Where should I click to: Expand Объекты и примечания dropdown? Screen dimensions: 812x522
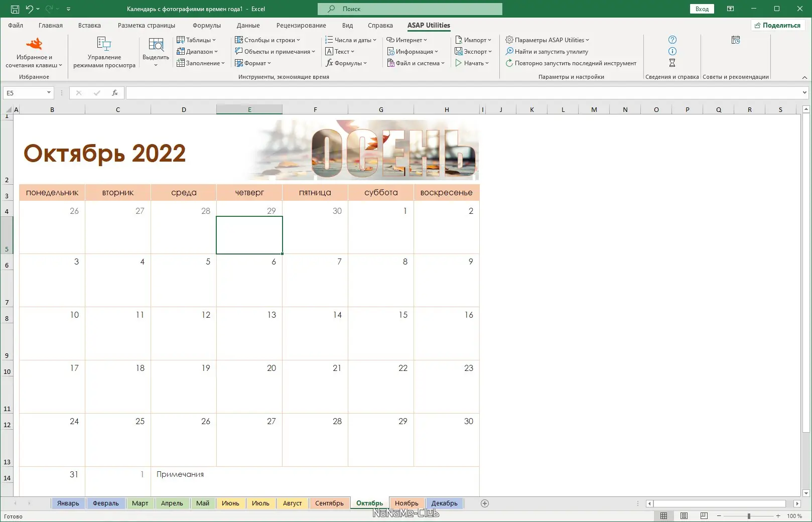tap(275, 51)
